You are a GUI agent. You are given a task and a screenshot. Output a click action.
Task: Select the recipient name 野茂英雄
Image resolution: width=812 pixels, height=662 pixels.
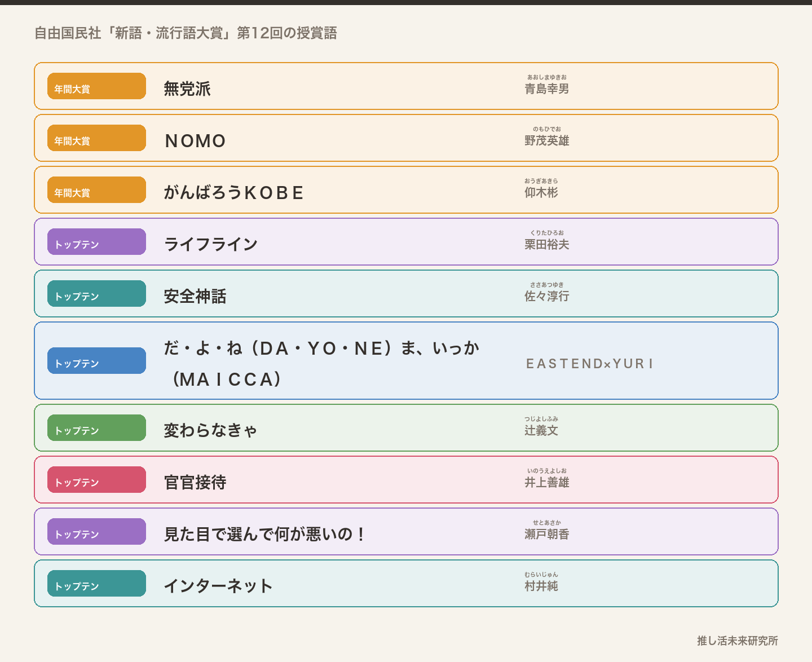(x=547, y=140)
